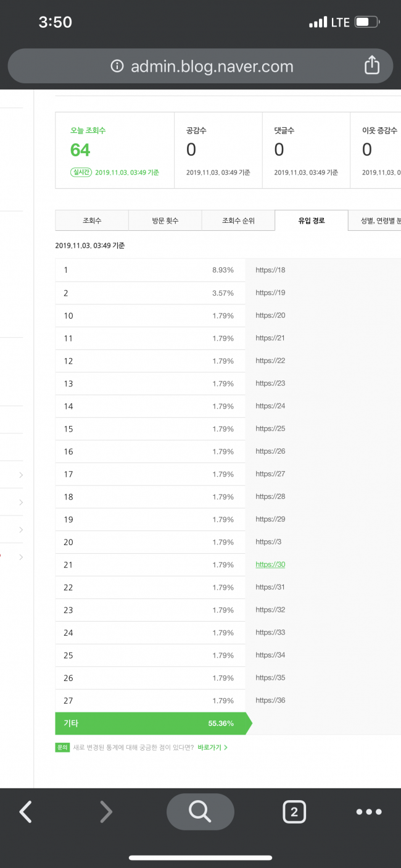Select the 유입 경로 tab
The image size is (401, 868).
[312, 220]
